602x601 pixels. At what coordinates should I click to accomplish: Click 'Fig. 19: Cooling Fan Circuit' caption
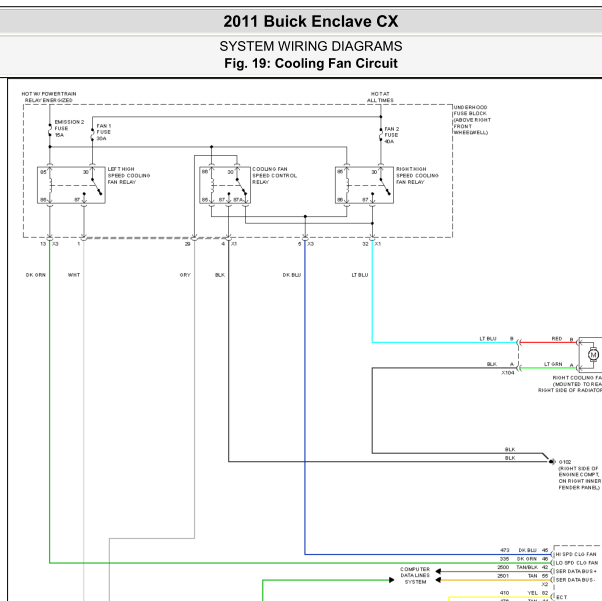click(x=311, y=63)
